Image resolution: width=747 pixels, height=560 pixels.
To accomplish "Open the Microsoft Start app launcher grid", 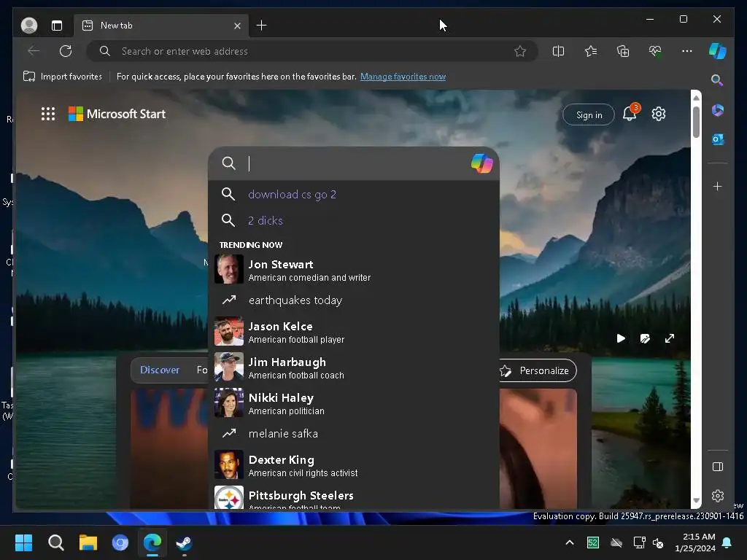I will point(48,114).
